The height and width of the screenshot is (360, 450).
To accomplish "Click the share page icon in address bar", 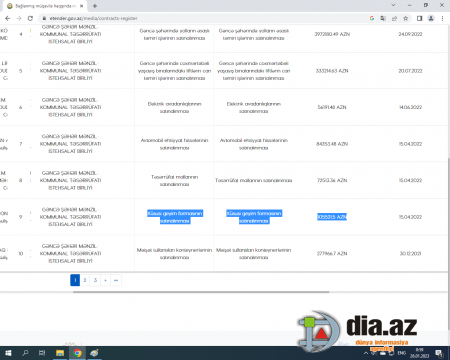I will click(394, 18).
